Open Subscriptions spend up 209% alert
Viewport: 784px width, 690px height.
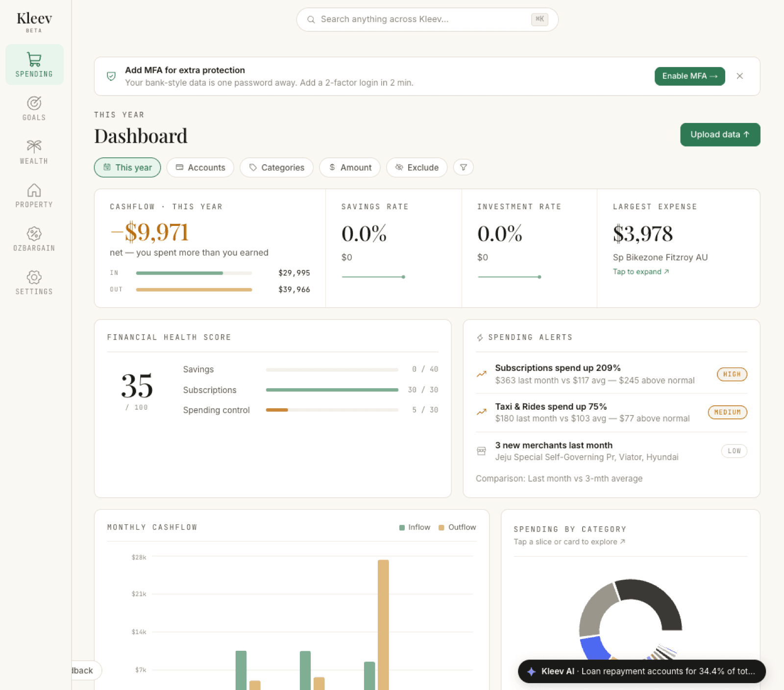[x=612, y=374]
